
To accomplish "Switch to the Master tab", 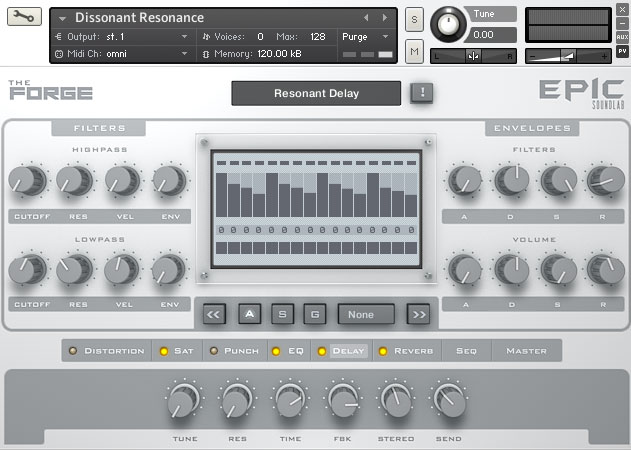I will click(x=526, y=351).
